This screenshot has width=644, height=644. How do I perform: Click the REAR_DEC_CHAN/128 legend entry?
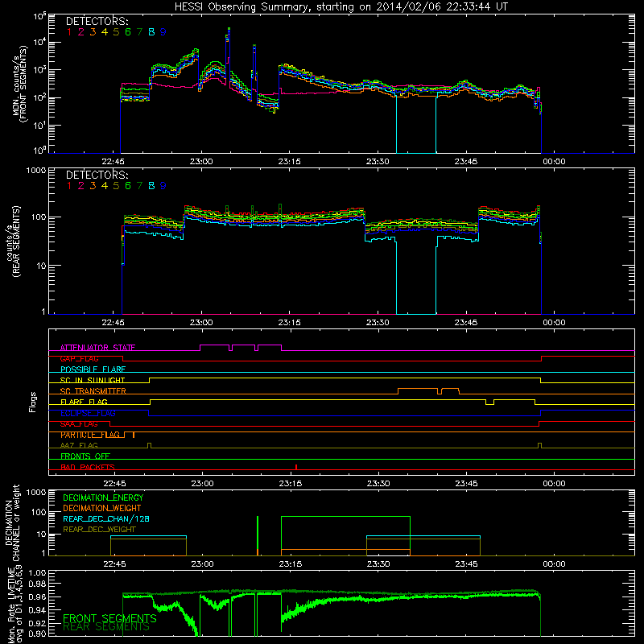(106, 518)
